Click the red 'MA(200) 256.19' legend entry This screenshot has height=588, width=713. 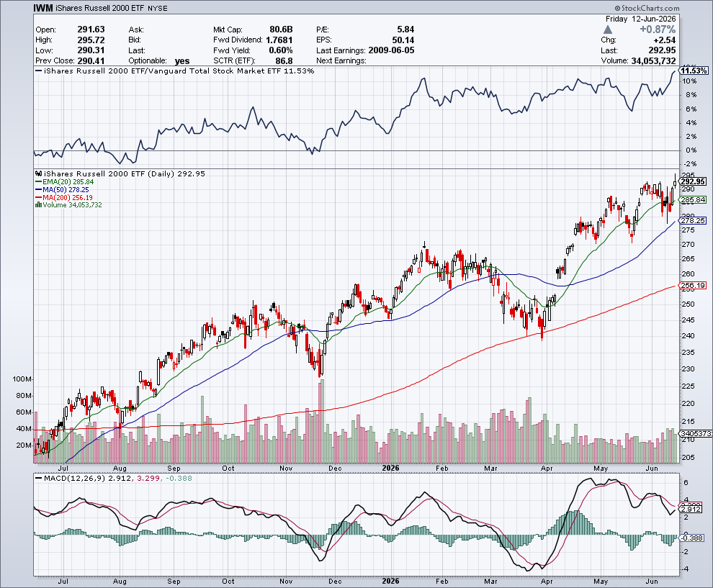64,198
